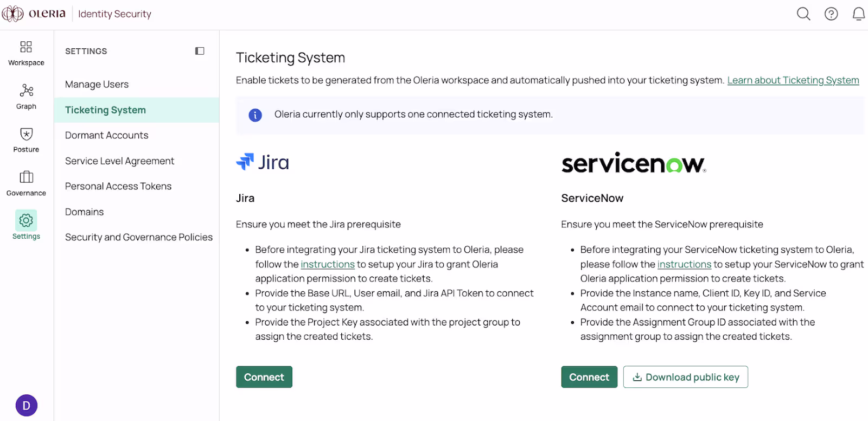
Task: Click the 'Oleria currently only supports one' notice text
Action: [x=413, y=114]
